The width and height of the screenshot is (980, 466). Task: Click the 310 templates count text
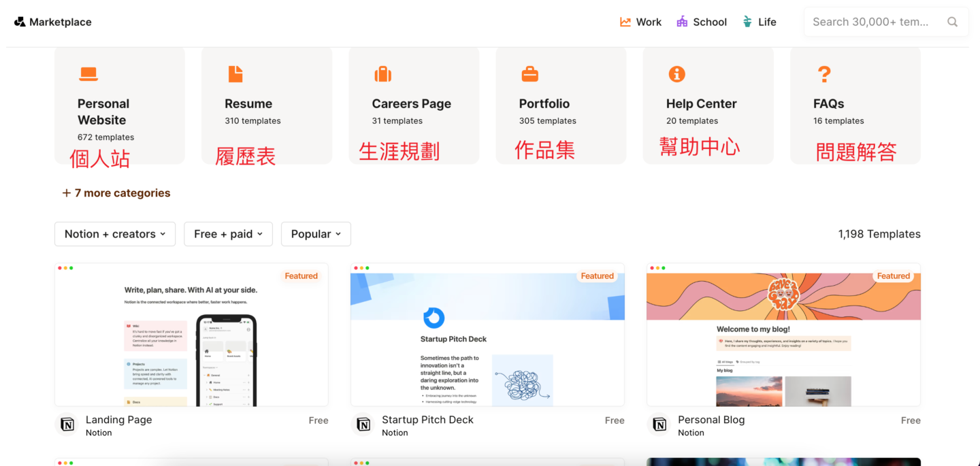pyautogui.click(x=252, y=121)
